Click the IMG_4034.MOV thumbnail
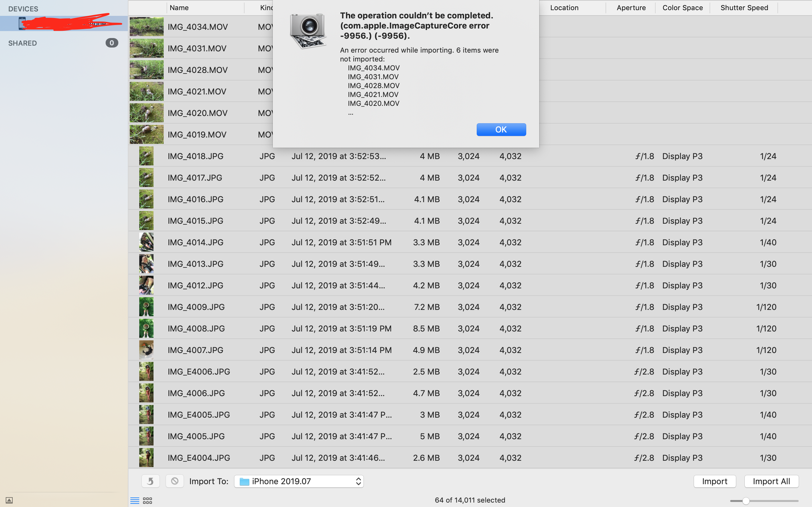The height and width of the screenshot is (507, 812). pyautogui.click(x=147, y=27)
